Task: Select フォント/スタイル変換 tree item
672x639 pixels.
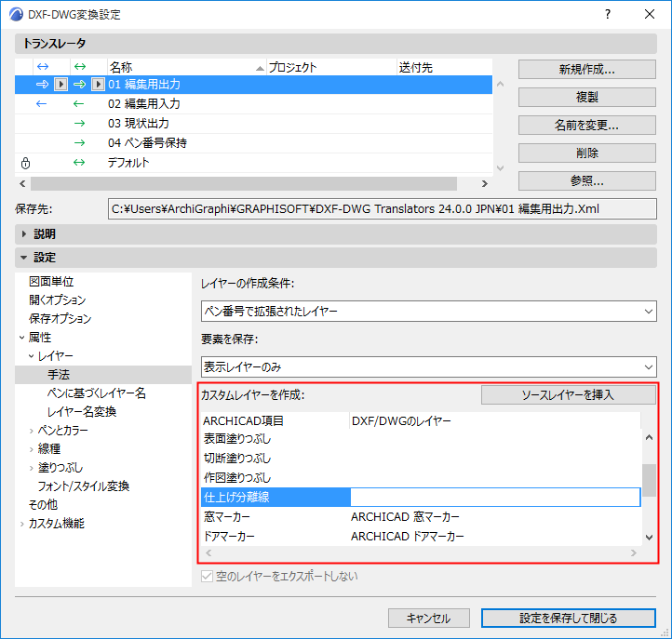Action: pyautogui.click(x=84, y=486)
